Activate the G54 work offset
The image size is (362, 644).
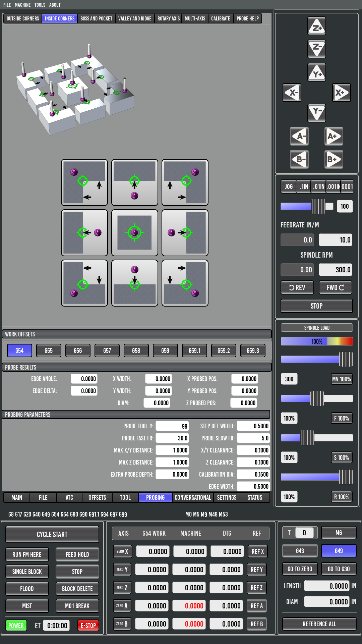(x=19, y=351)
